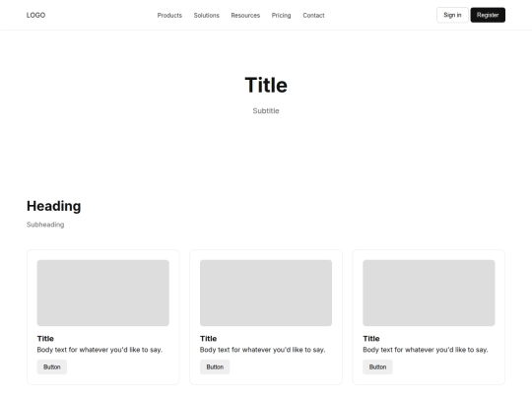
Task: Click the Heading section title
Action: point(53,206)
